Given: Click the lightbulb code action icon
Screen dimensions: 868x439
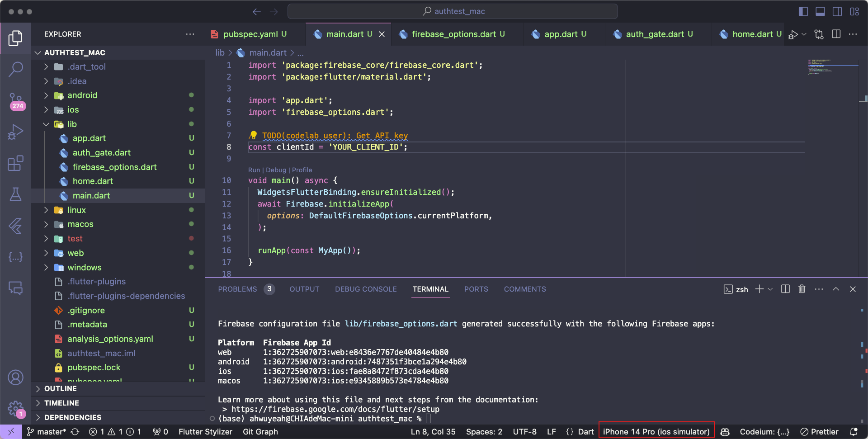Looking at the screenshot, I should click(253, 135).
